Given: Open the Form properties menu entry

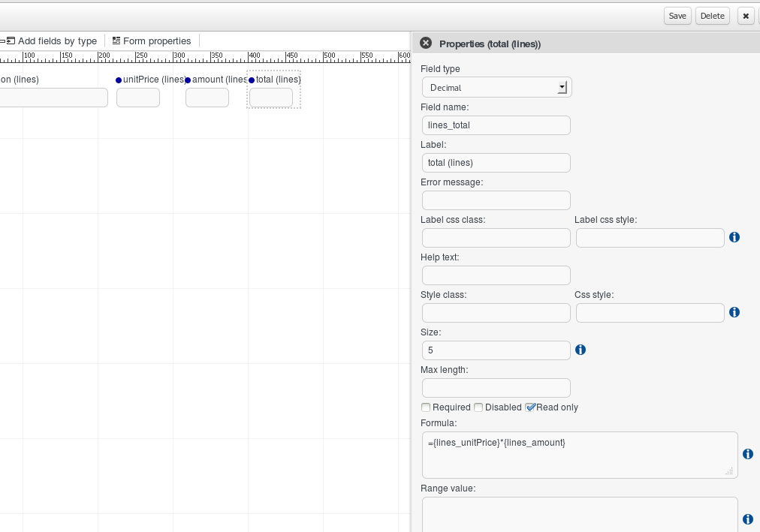Looking at the screenshot, I should pos(153,41).
